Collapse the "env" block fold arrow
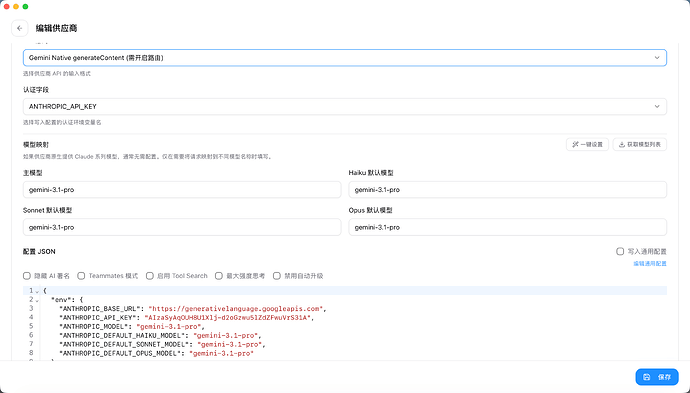Screen dimensions: 690x393 coord(37,300)
